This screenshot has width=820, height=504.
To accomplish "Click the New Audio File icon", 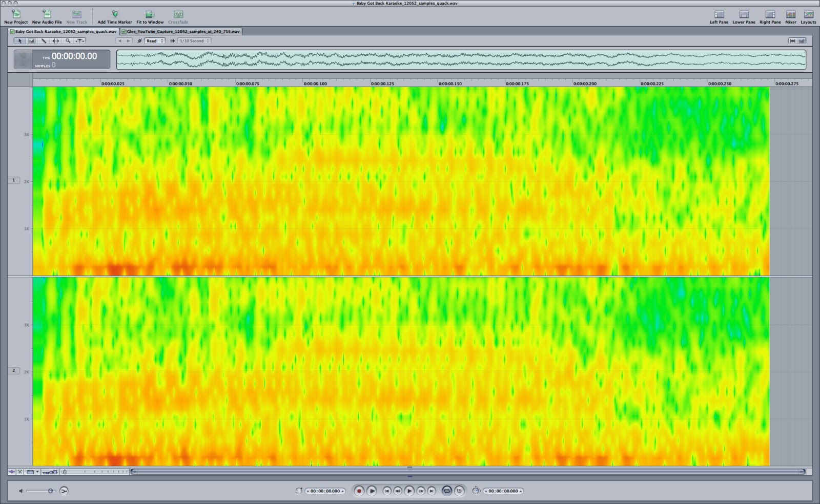I will 47,15.
